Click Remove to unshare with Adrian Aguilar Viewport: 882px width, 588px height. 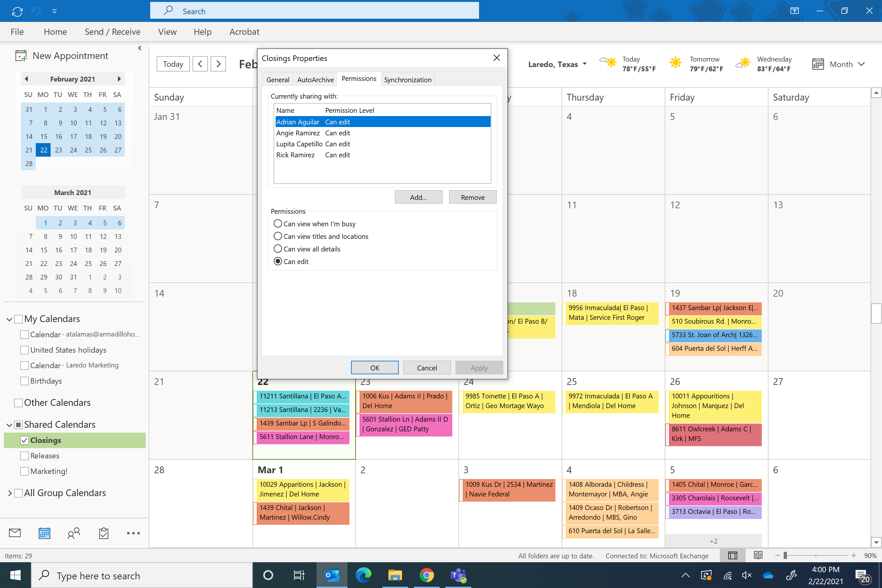click(472, 197)
